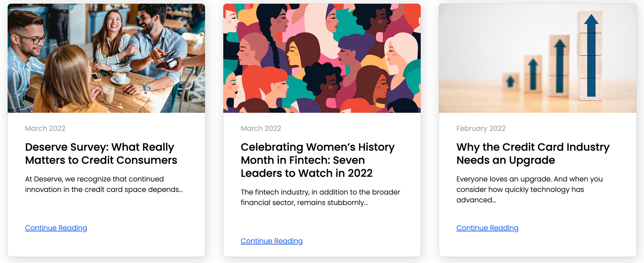
Task: Click the iced coffee glass in photo
Action: point(108,94)
